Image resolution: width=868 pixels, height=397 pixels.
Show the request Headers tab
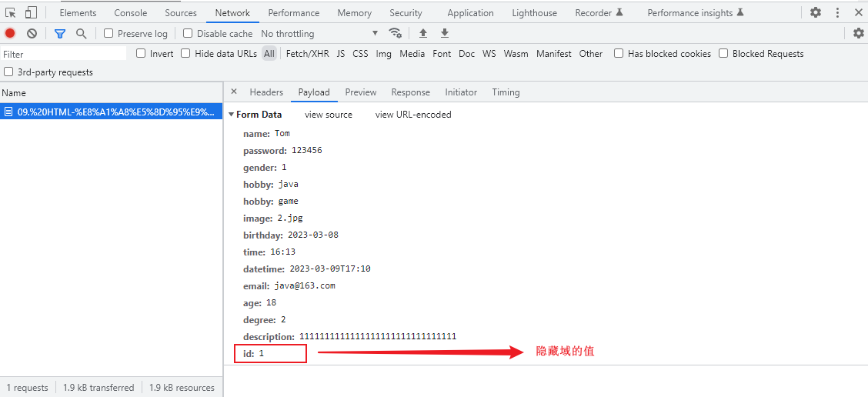coord(266,92)
